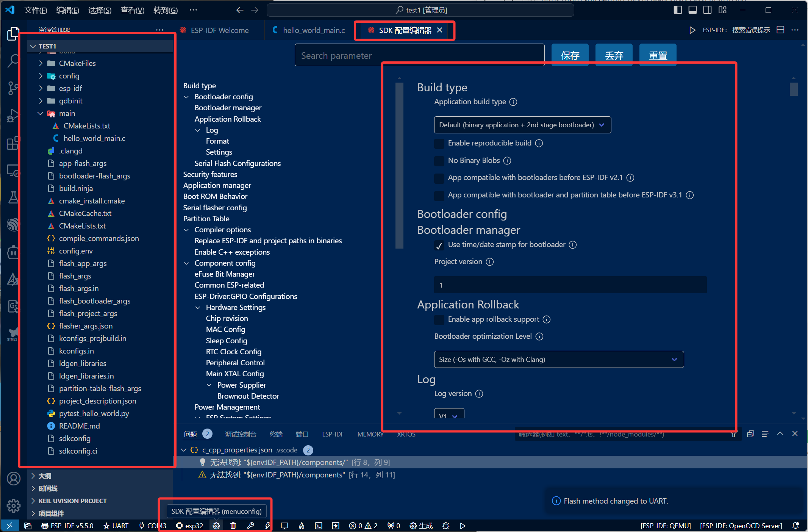Image resolution: width=808 pixels, height=532 pixels.
Task: Tick App compatible before ESP-IDF v3.1 checkbox
Action: [439, 195]
